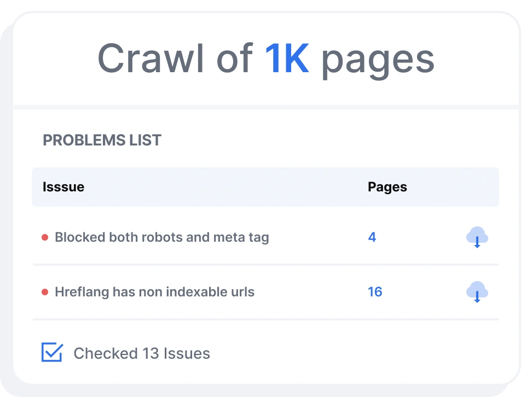Click red status dot beside Hreflang issue
Screen dimensions: 532x397
pos(45,292)
